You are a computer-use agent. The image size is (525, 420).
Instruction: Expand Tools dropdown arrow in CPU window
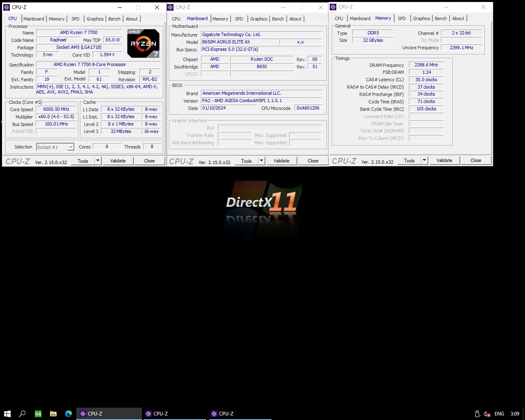tap(98, 161)
